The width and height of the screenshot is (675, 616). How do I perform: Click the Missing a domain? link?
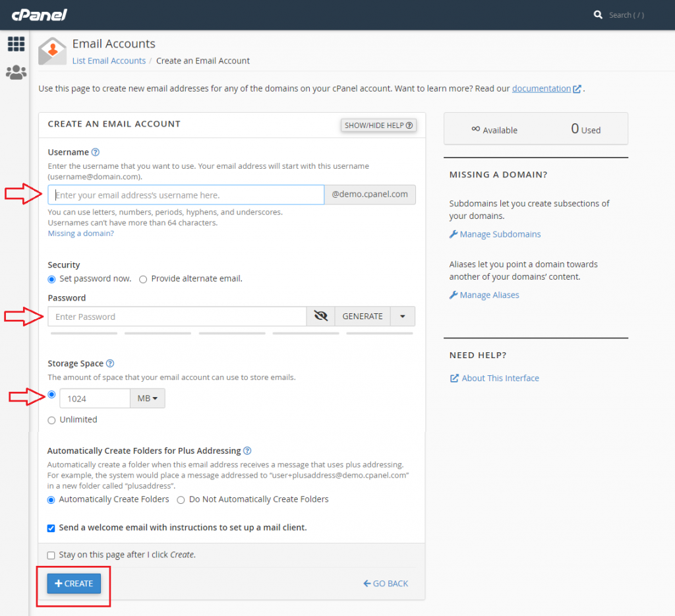[81, 233]
